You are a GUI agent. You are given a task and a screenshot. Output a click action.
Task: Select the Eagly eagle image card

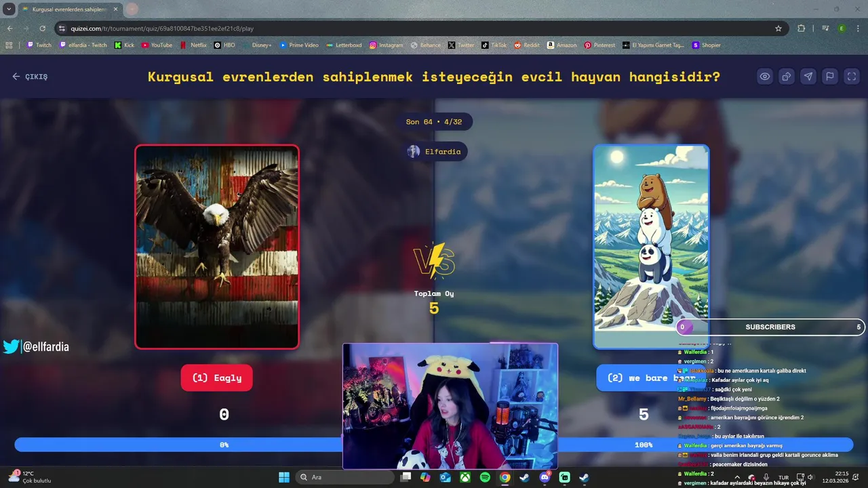217,247
